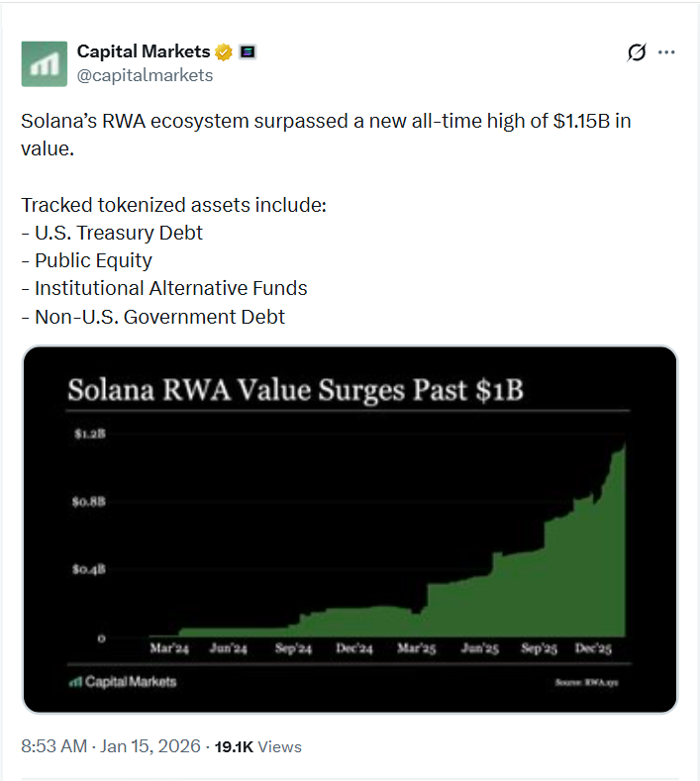Image resolution: width=700 pixels, height=781 pixels.
Task: Open the Capital Markets display name link
Action: click(x=144, y=52)
